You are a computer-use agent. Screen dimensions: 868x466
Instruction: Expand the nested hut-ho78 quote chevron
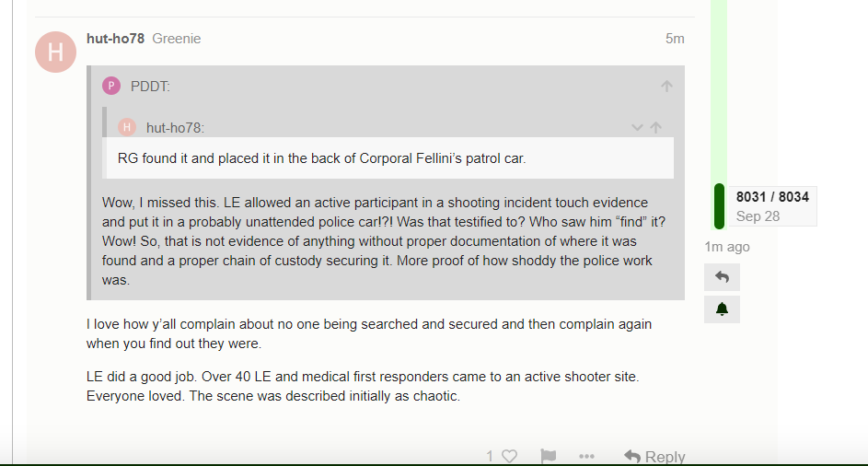pyautogui.click(x=637, y=127)
